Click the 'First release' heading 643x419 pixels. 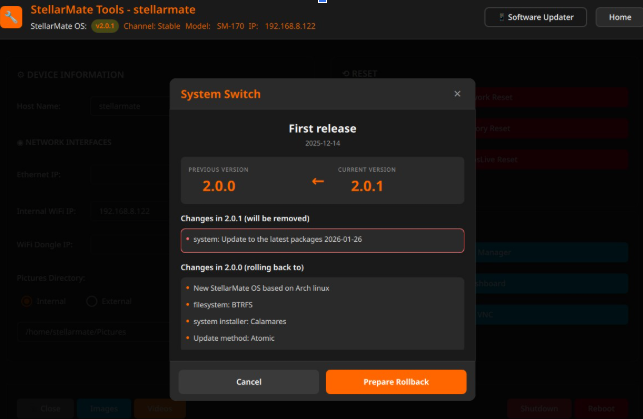click(x=322, y=129)
